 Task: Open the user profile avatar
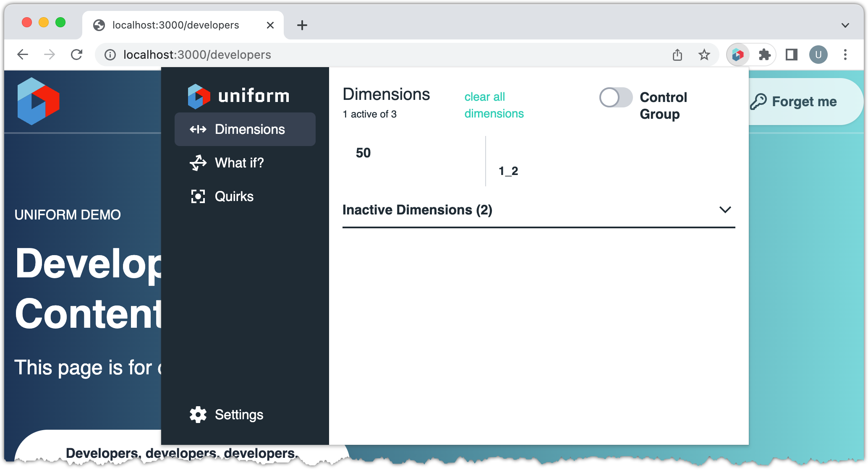pos(818,55)
